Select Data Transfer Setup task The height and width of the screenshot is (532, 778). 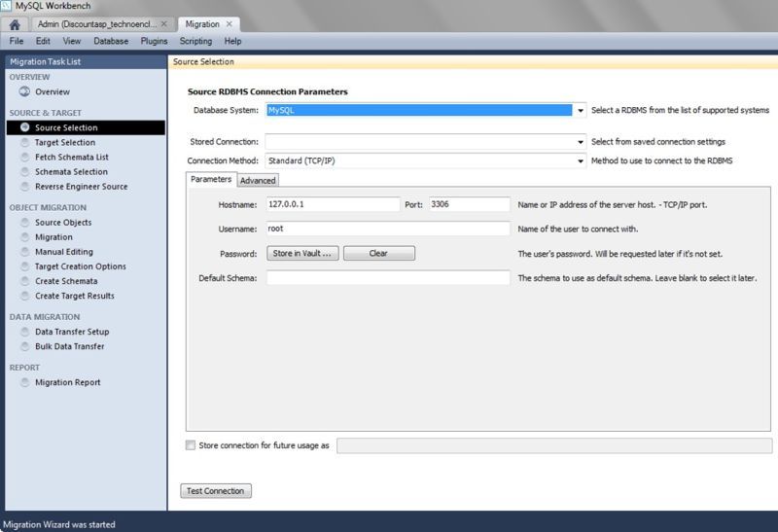click(72, 332)
